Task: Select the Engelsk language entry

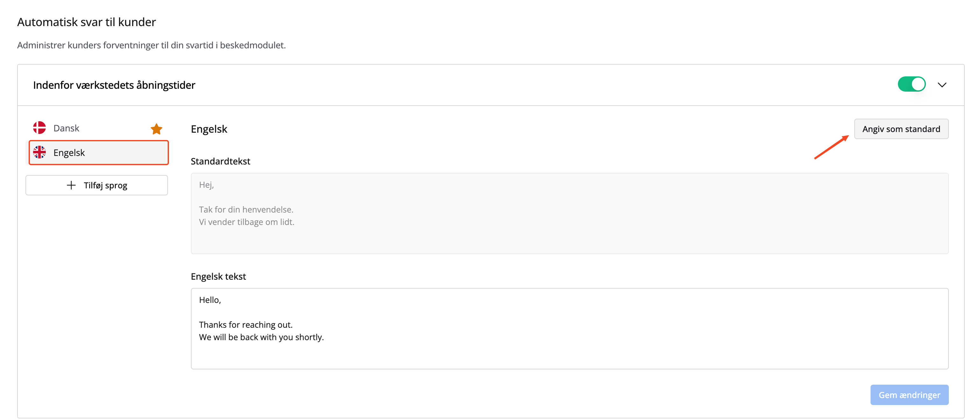Action: pyautogui.click(x=98, y=152)
